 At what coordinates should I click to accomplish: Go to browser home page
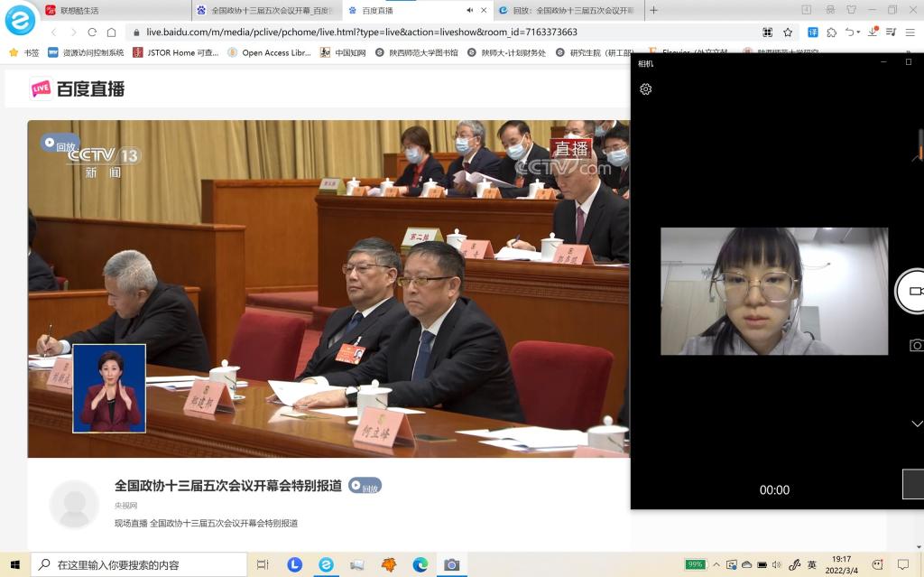[112, 32]
